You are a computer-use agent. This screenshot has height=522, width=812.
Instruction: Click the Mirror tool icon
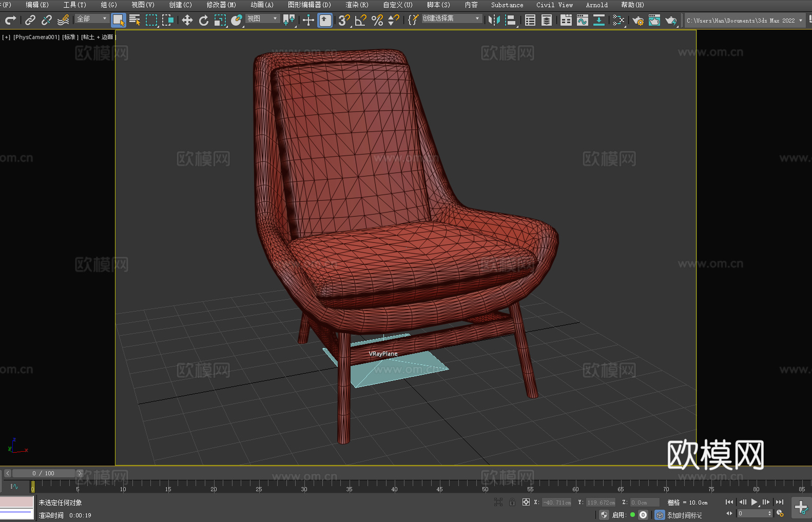click(x=494, y=20)
